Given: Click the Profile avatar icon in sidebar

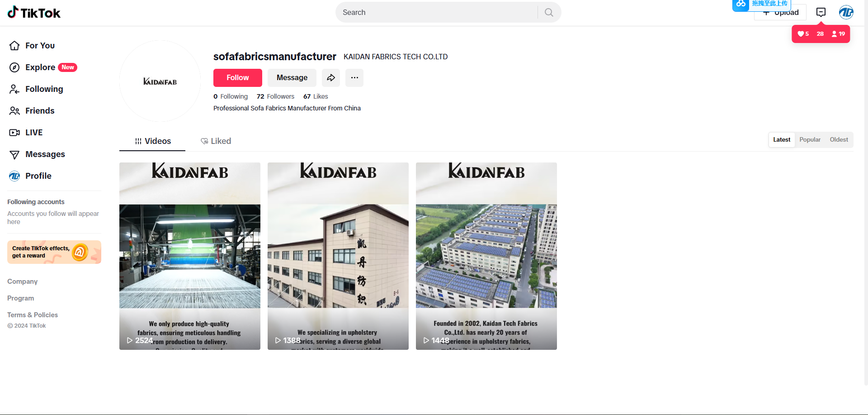Looking at the screenshot, I should [x=14, y=176].
